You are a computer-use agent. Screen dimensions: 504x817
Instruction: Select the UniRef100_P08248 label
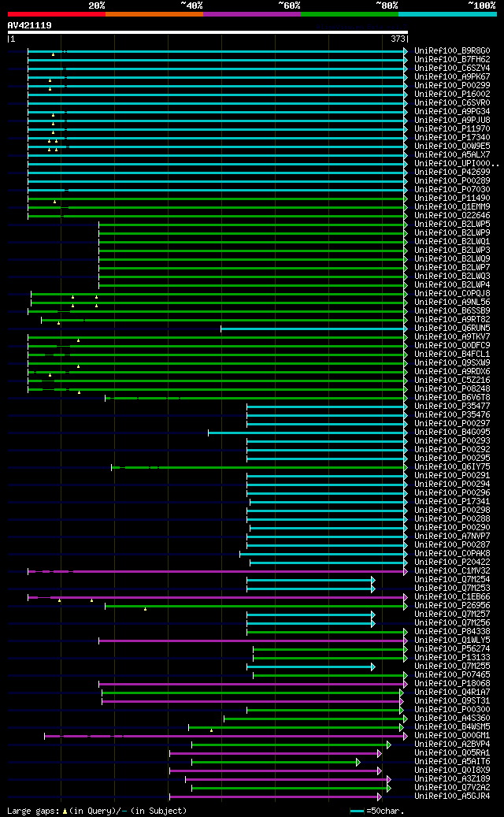pos(452,388)
